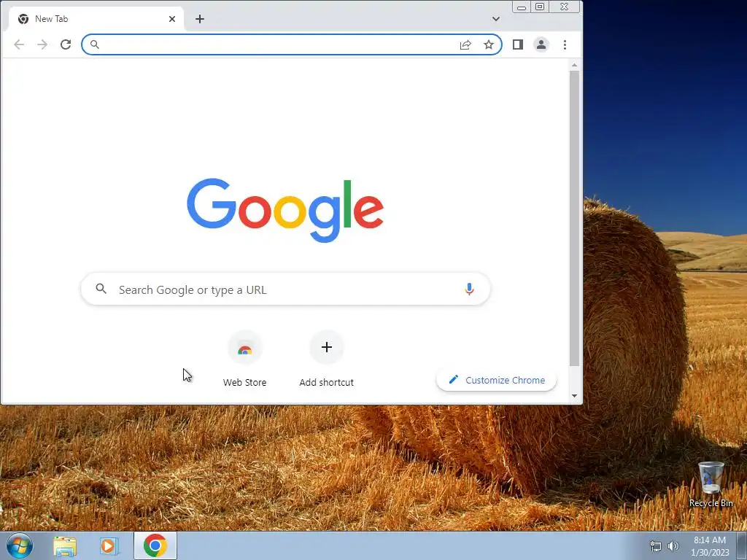The width and height of the screenshot is (747, 560).
Task: Close the New Tab tab
Action: [172, 19]
